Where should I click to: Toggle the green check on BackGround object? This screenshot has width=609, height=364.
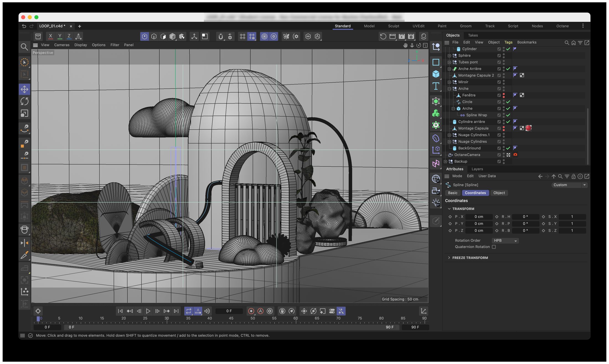[x=508, y=148]
